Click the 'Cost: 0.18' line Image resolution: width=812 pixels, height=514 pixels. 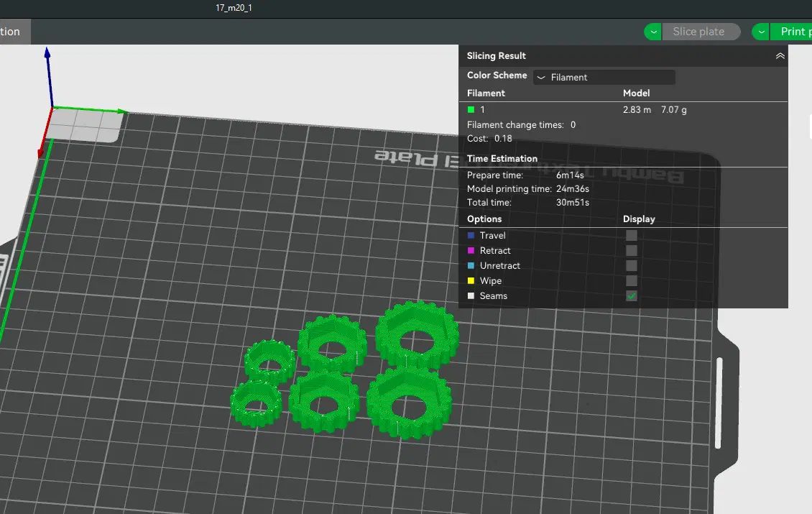pyautogui.click(x=489, y=138)
